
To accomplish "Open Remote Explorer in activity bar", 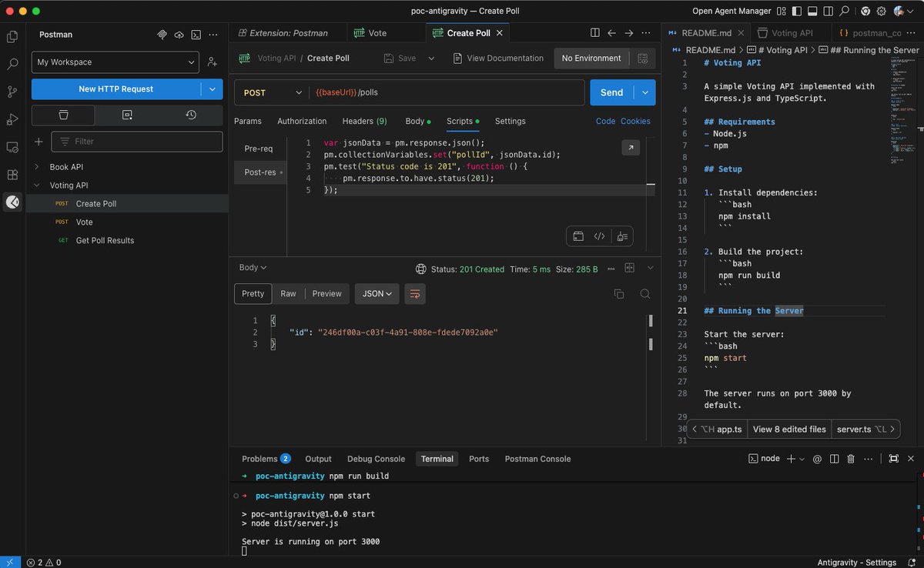I will coord(12,147).
